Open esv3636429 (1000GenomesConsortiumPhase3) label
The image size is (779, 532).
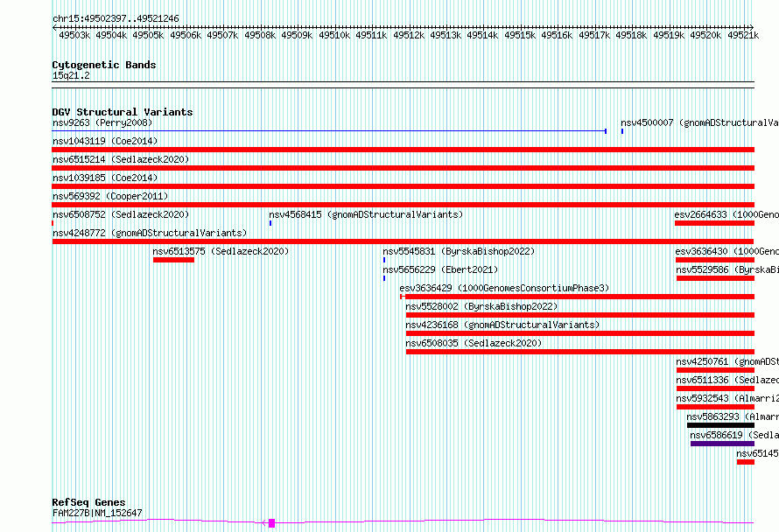[504, 288]
